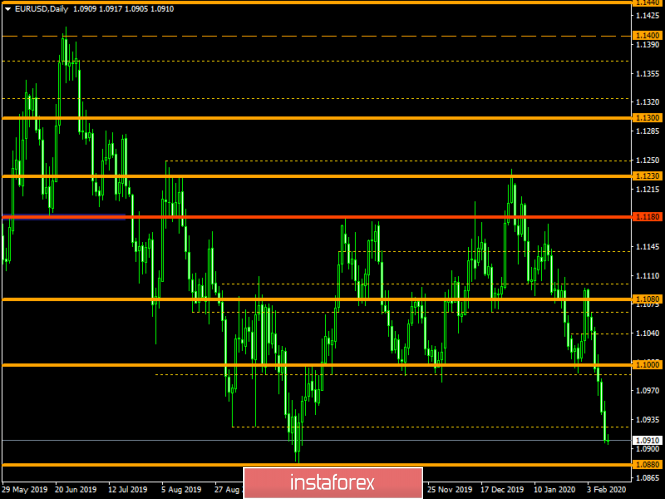The height and width of the screenshot is (499, 665).
Task: Click the 1.1440 price tag at top
Action: 645,3
